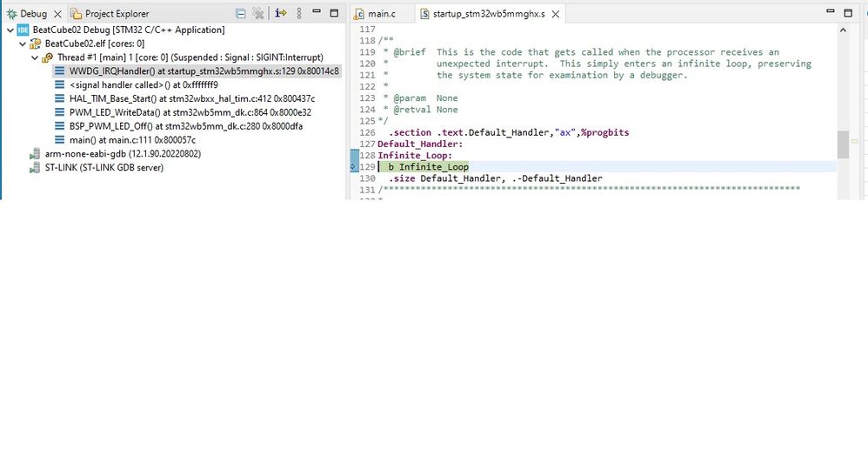The width and height of the screenshot is (868, 470).
Task: Click Remove All Terminated Launches icon
Action: click(x=258, y=13)
